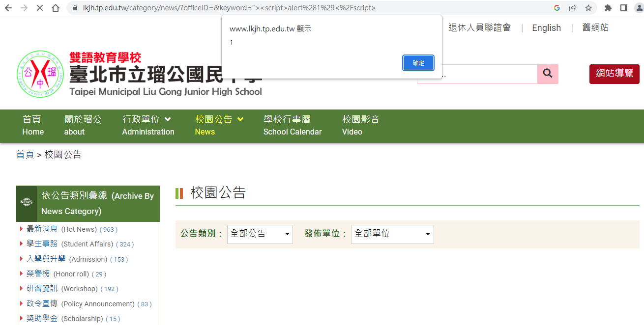644x325 pixels.
Task: Toggle the browser side panel icon
Action: coord(624,8)
